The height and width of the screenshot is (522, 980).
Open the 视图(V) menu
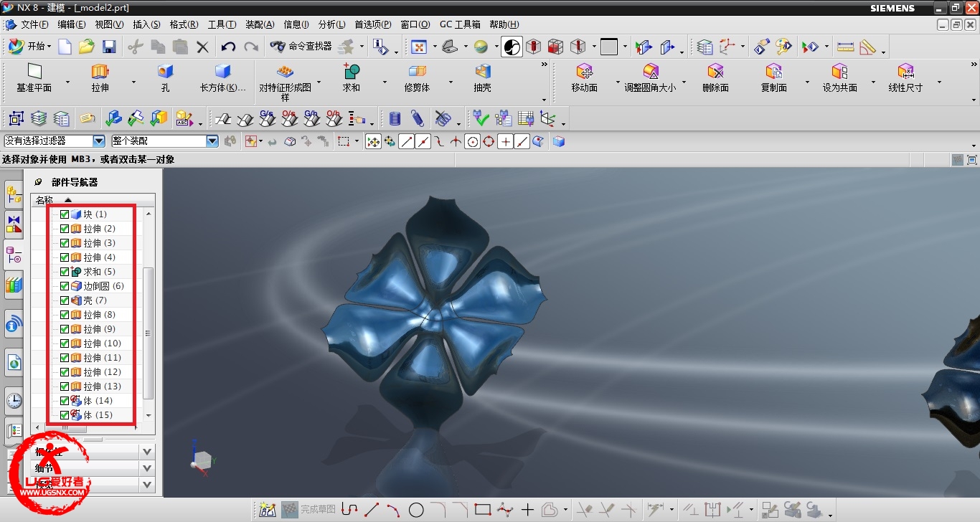[x=109, y=24]
